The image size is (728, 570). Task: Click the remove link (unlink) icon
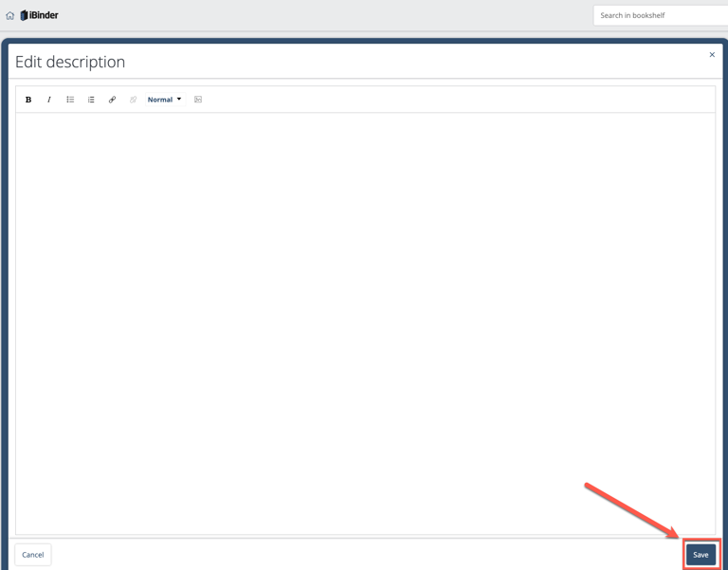[133, 100]
